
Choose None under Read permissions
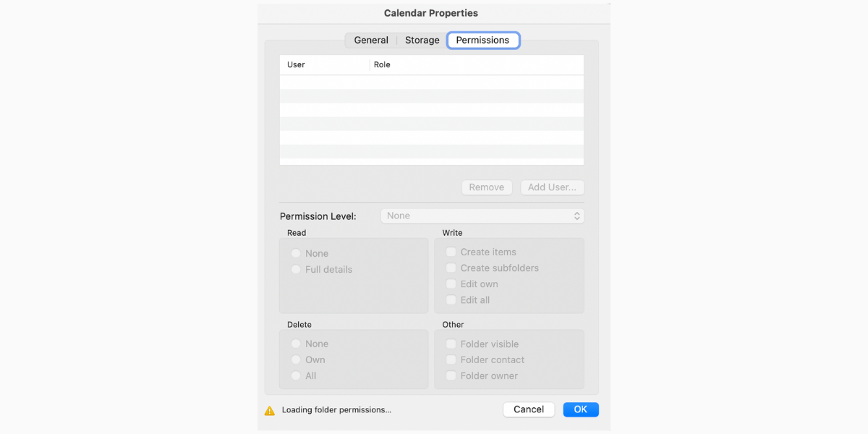tap(295, 253)
